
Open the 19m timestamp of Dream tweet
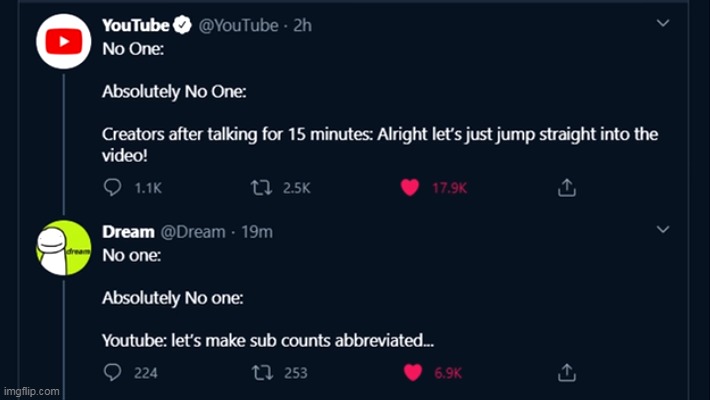click(x=258, y=232)
